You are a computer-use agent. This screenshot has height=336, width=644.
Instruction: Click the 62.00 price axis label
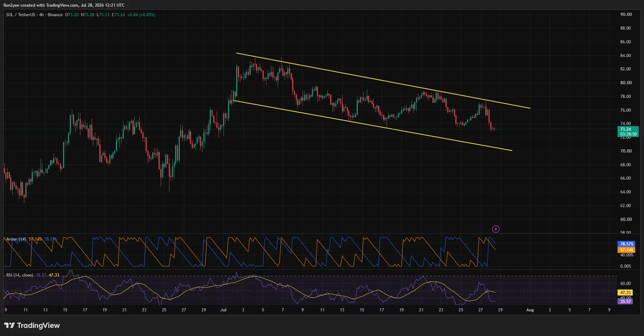pyautogui.click(x=626, y=206)
